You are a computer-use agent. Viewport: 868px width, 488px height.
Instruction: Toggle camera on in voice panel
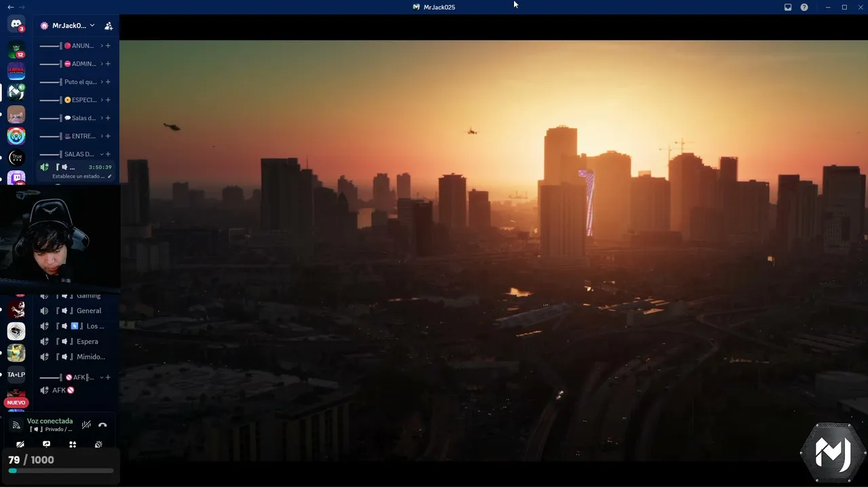(x=20, y=445)
